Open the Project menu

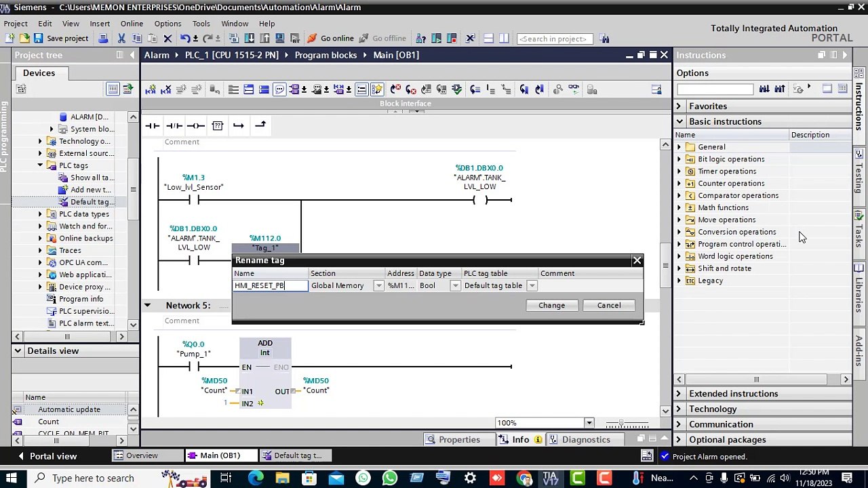click(16, 23)
